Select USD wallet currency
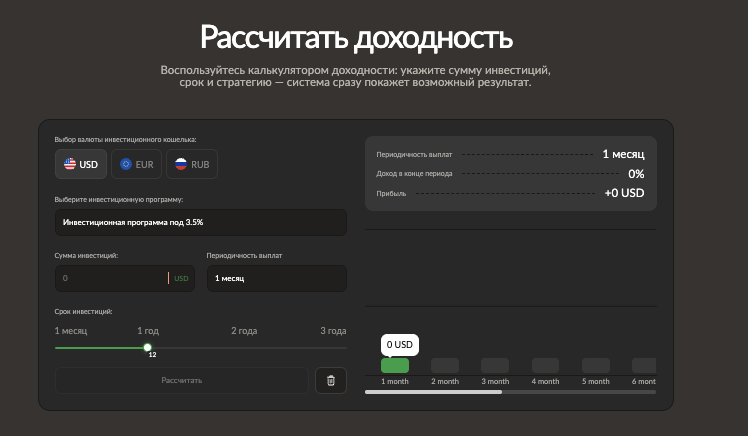The height and width of the screenshot is (436, 748). [x=81, y=164]
